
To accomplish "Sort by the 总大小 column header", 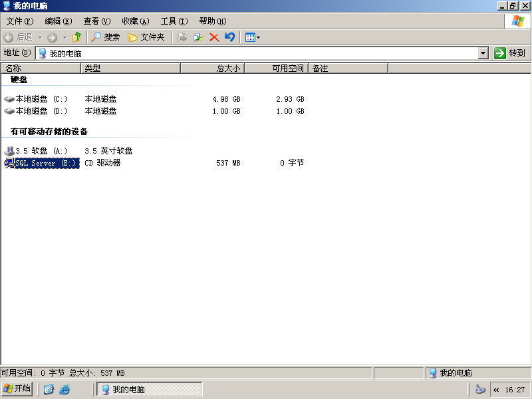I will [212, 68].
